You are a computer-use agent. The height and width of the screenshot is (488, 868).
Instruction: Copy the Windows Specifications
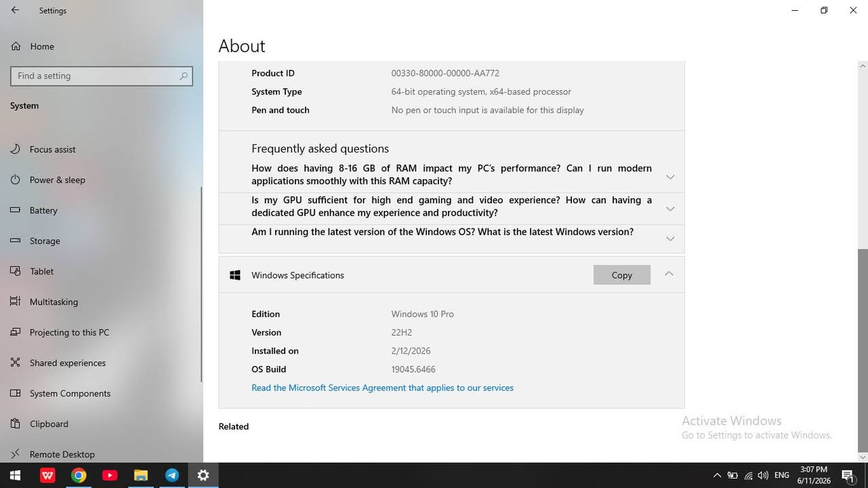(x=621, y=274)
